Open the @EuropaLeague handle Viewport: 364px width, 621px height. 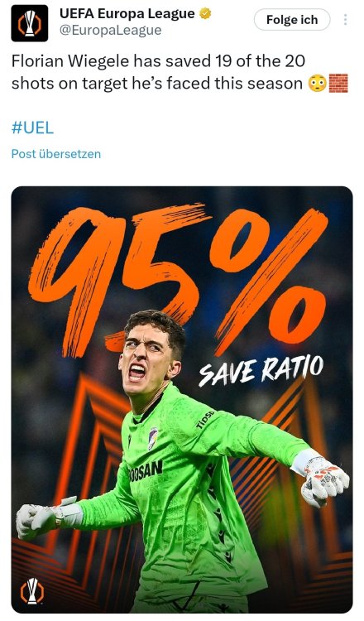(x=110, y=31)
